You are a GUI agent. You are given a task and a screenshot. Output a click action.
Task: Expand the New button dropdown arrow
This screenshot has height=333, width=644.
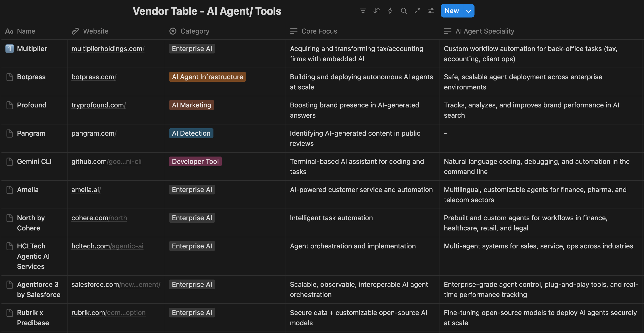click(469, 11)
